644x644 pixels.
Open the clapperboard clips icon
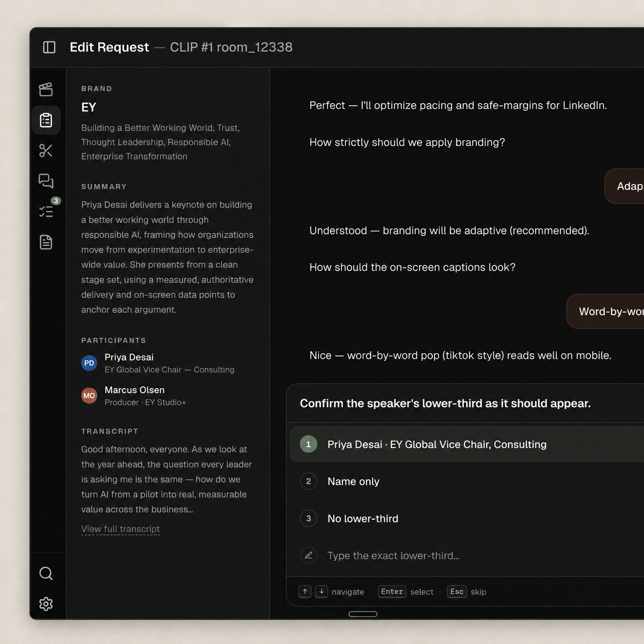[46, 89]
